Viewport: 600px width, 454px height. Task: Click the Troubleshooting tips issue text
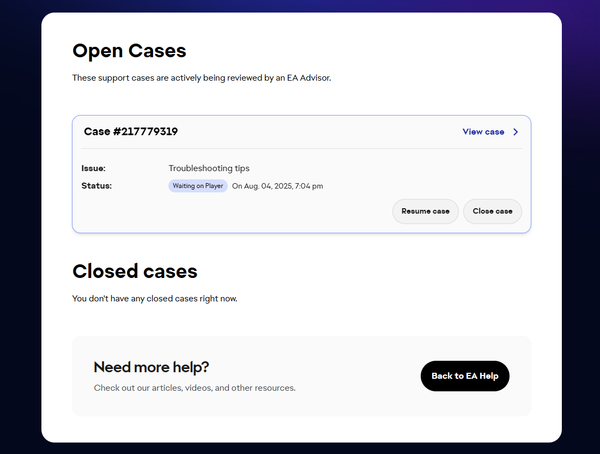(x=209, y=168)
